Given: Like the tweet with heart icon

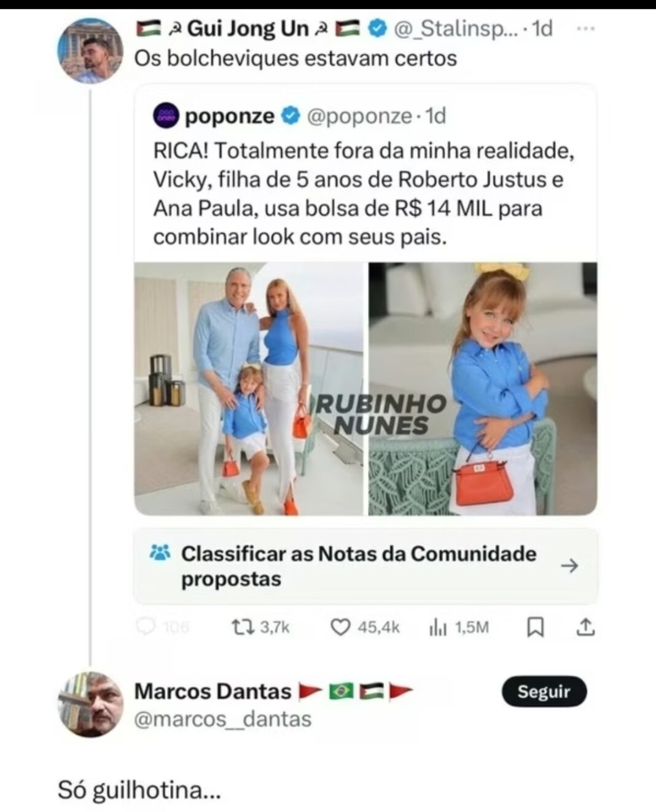Looking at the screenshot, I should (x=340, y=627).
